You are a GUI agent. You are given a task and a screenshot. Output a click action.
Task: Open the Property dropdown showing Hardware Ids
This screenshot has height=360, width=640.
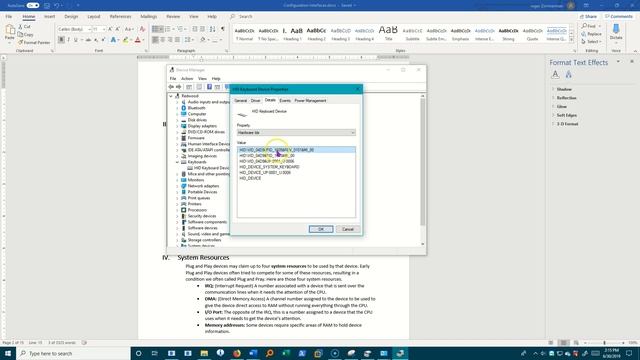pos(296,133)
